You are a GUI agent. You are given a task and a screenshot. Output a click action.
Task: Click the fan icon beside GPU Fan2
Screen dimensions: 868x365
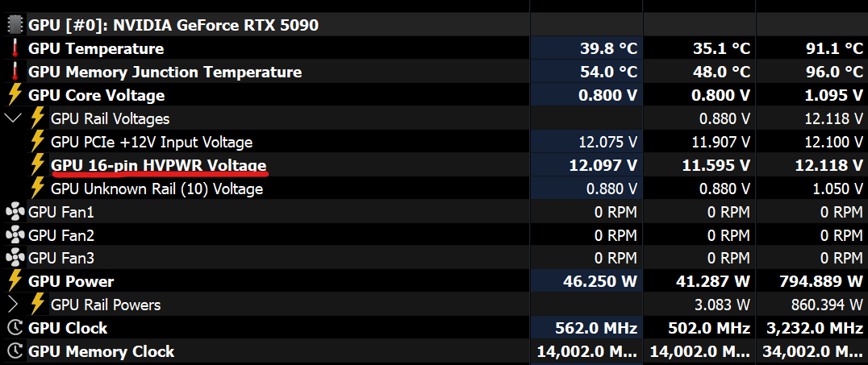point(15,235)
